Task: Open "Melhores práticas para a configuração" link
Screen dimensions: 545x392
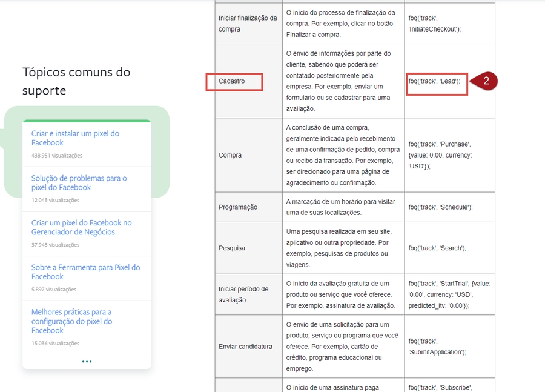Action: click(71, 321)
